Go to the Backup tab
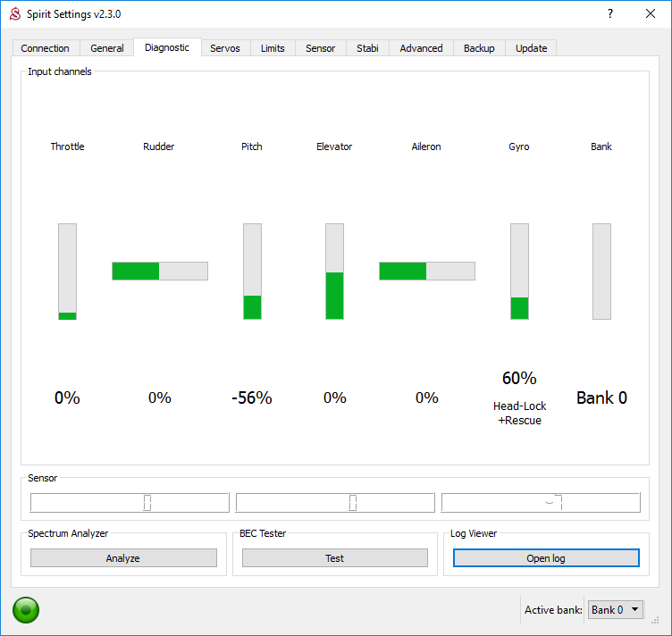Screen dimensions: 672x636 coord(479,48)
